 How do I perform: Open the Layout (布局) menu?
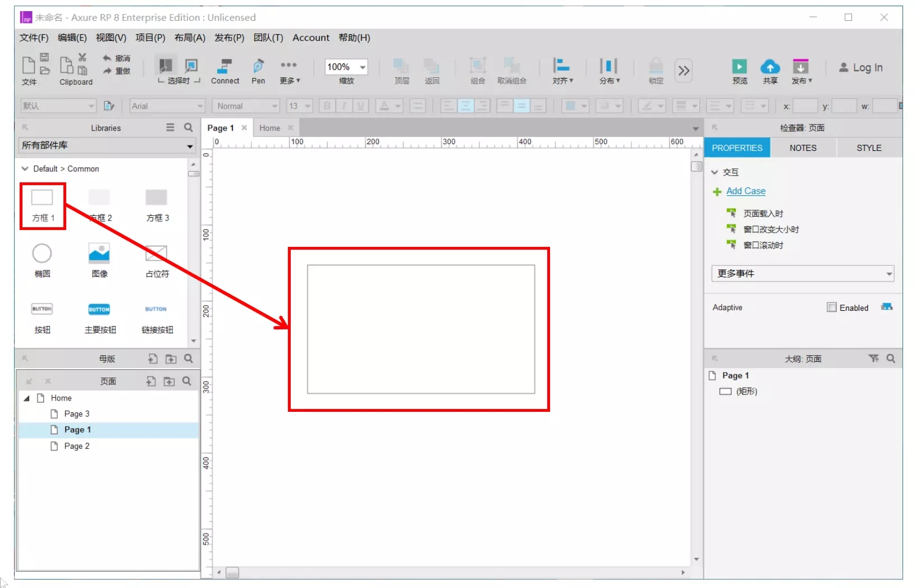190,38
